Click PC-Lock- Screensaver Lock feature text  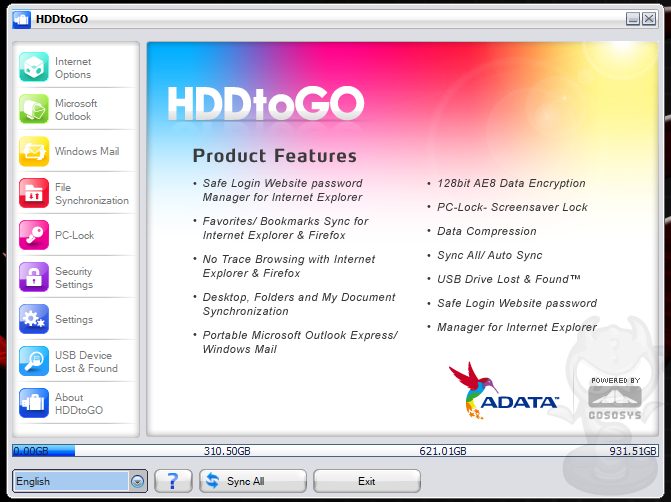pyautogui.click(x=512, y=207)
